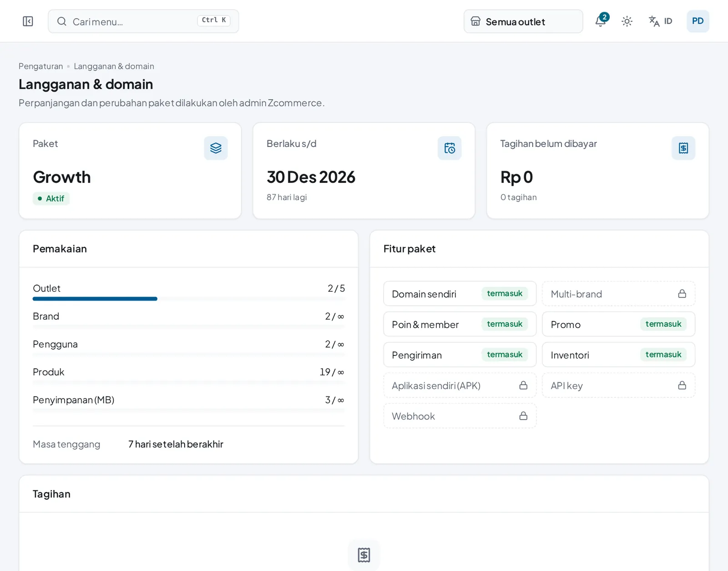This screenshot has height=571, width=728.
Task: Select the Domain sendiri feature item
Action: [460, 293]
